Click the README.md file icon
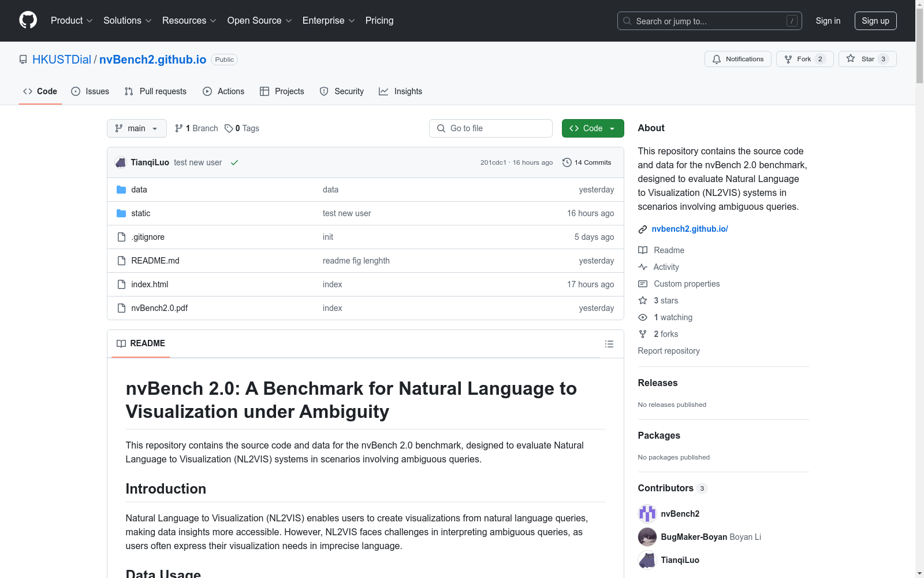This screenshot has height=578, width=924. 121,261
